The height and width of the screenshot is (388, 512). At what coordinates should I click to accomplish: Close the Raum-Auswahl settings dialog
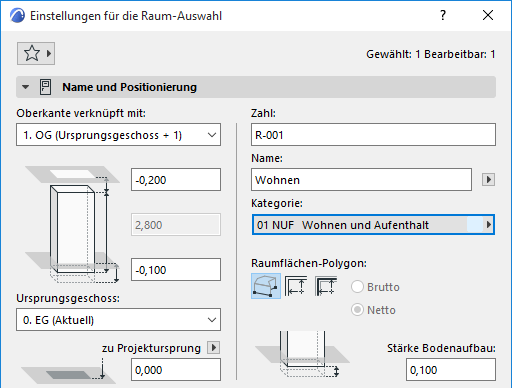(x=488, y=15)
